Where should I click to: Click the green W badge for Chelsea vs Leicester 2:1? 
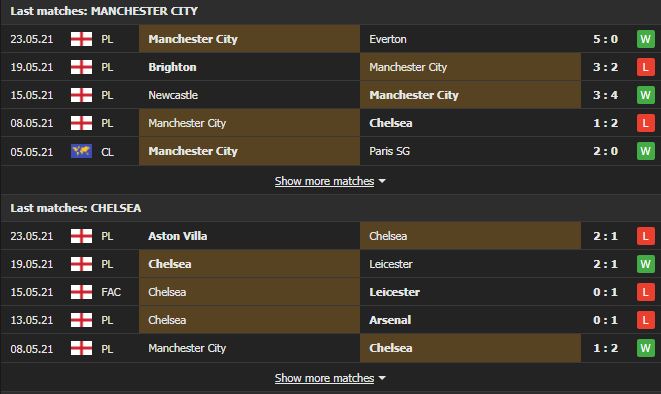645,264
